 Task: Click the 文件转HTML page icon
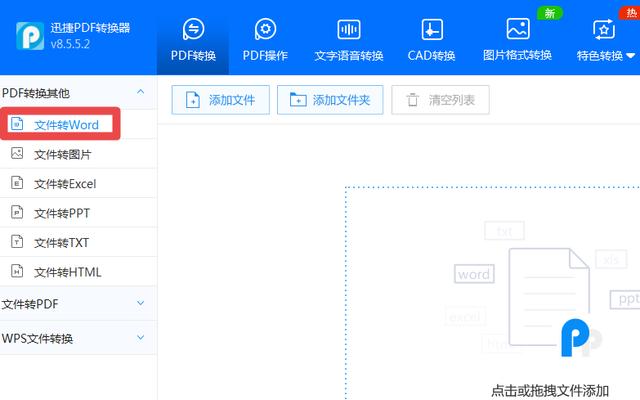click(x=17, y=271)
